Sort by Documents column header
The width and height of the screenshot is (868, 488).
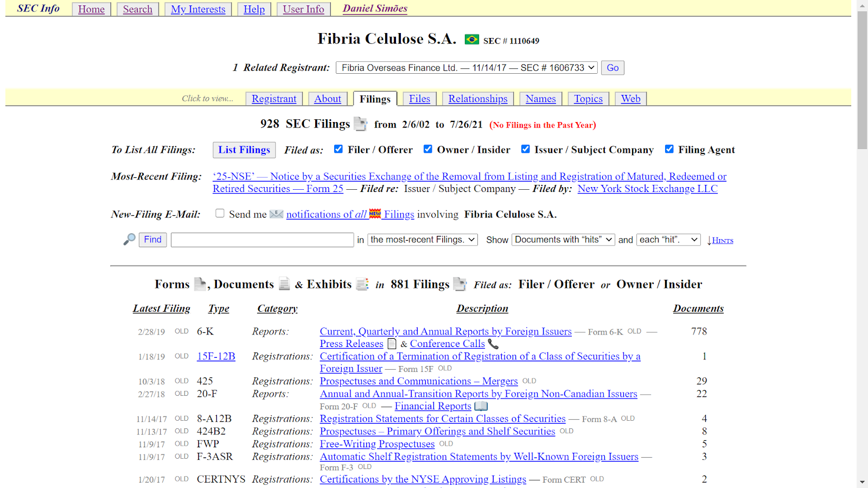click(698, 309)
